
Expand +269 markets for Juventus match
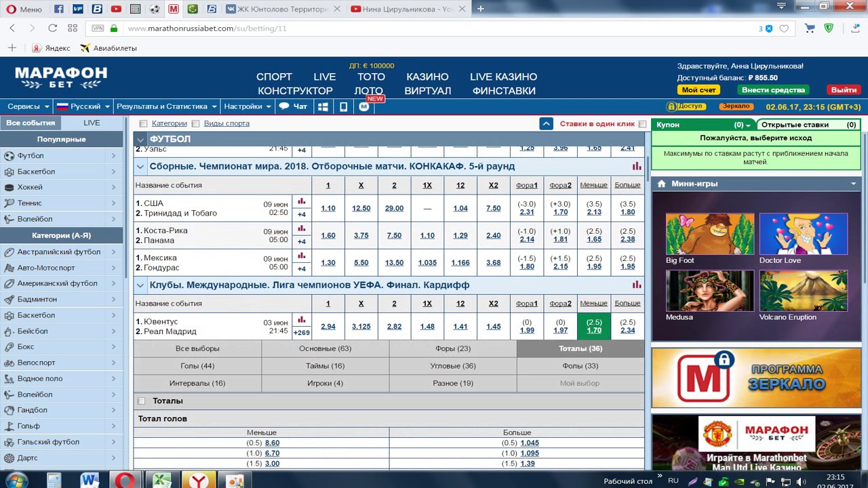pos(302,332)
